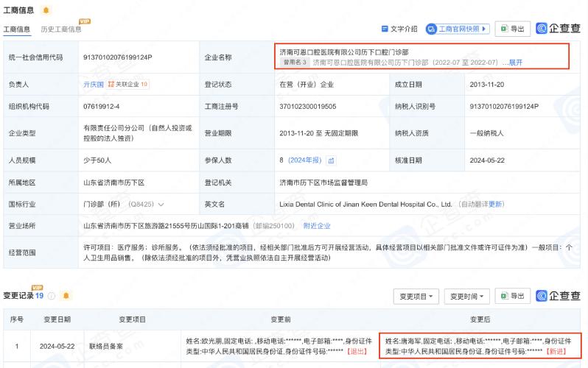Expand the 门诊部（所）industry chevron
This screenshot has width=588, height=368.
tap(161, 205)
